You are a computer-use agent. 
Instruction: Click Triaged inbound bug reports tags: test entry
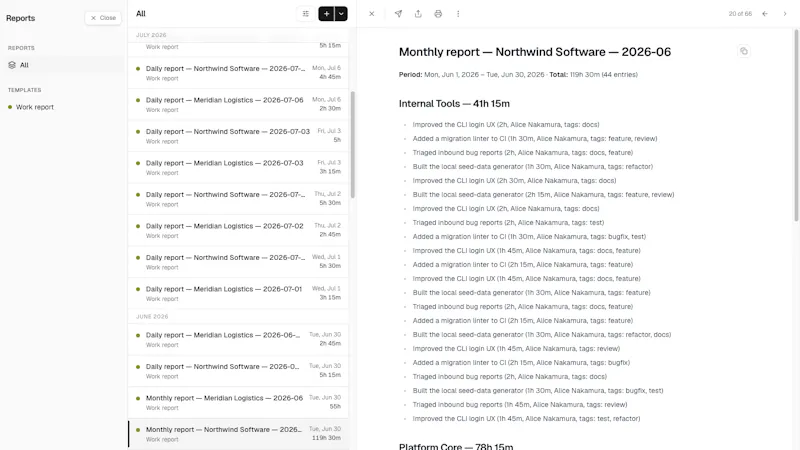(508, 222)
